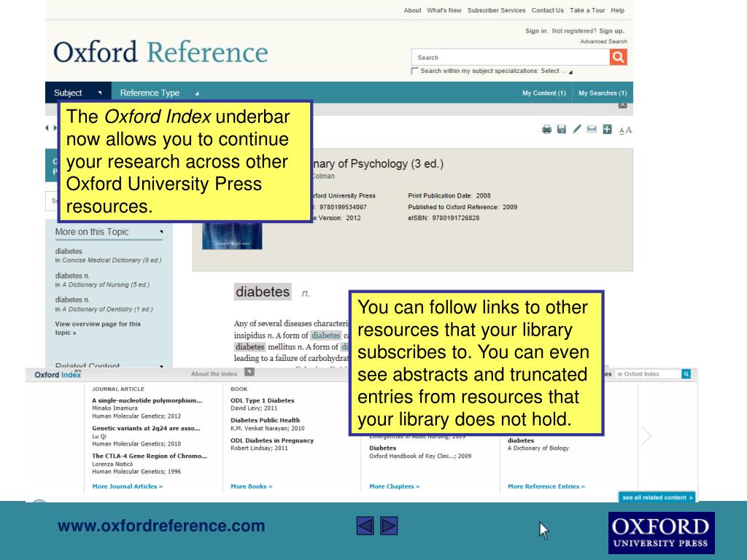Print the entry using printer icon
Image resolution: width=747 pixels, height=560 pixels.
click(x=546, y=130)
